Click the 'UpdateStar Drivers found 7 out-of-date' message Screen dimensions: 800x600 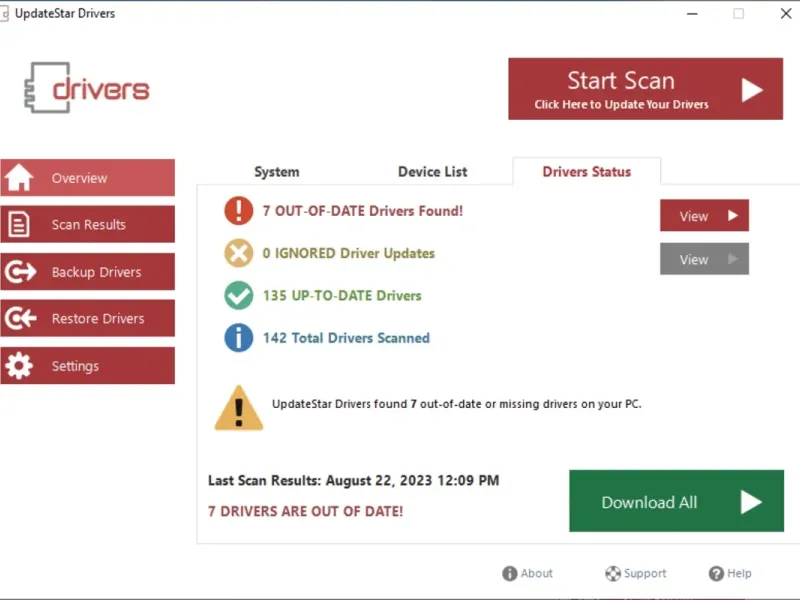457,404
